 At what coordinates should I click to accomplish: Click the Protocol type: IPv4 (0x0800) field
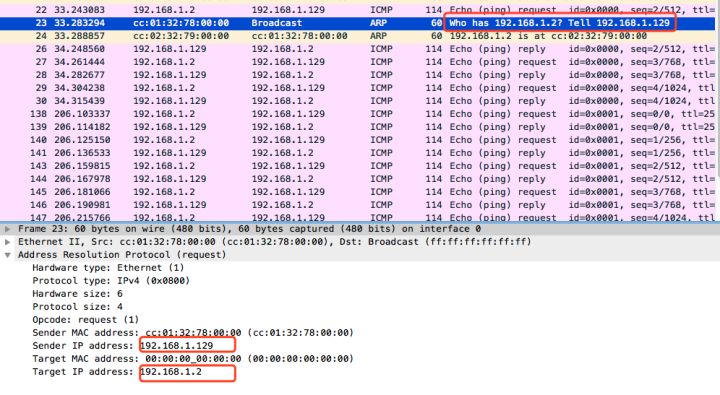click(111, 281)
